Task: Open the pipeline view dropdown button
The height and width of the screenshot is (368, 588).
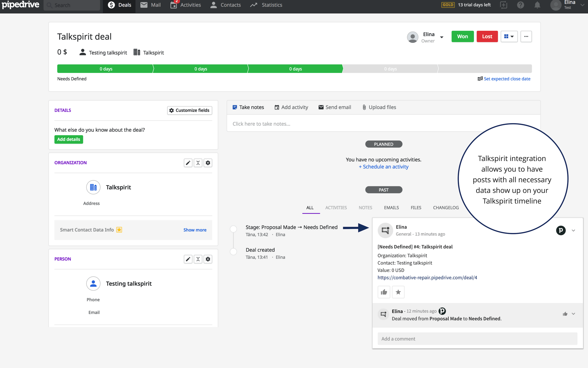Action: (x=509, y=37)
